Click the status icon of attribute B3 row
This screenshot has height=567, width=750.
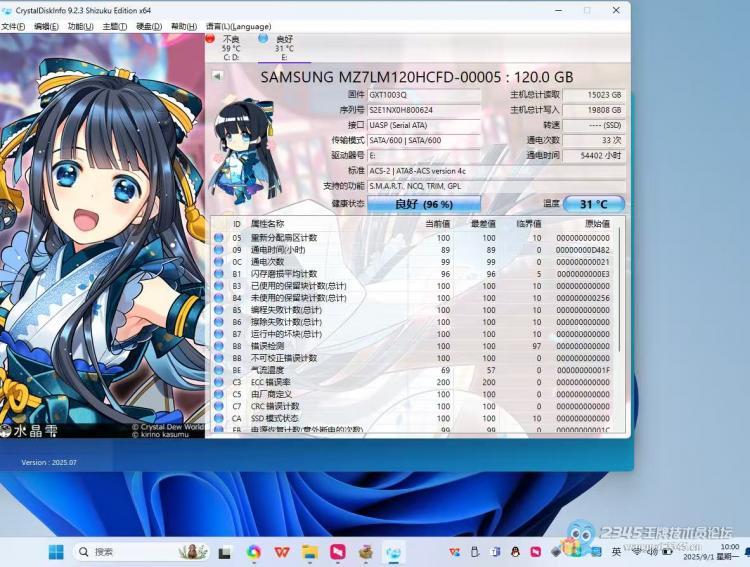[x=219, y=286]
